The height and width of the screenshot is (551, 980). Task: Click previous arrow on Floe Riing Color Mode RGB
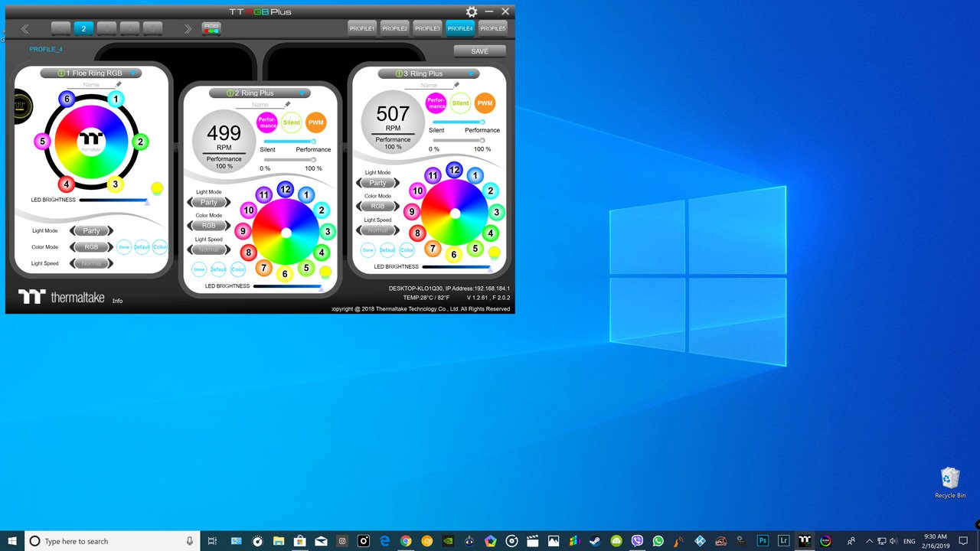[73, 247]
